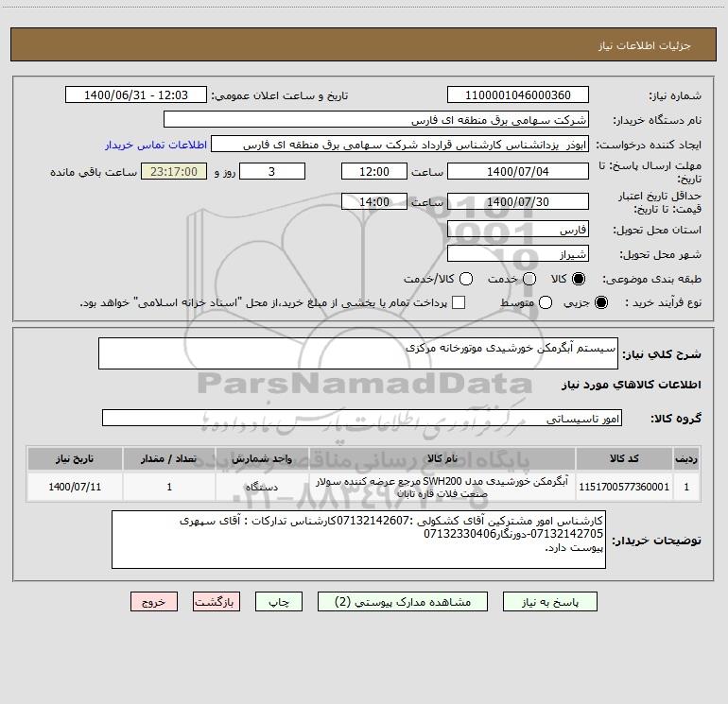
Task: Click the اطلاعات کالاهای مورد نیاز heading
Action: (632, 385)
